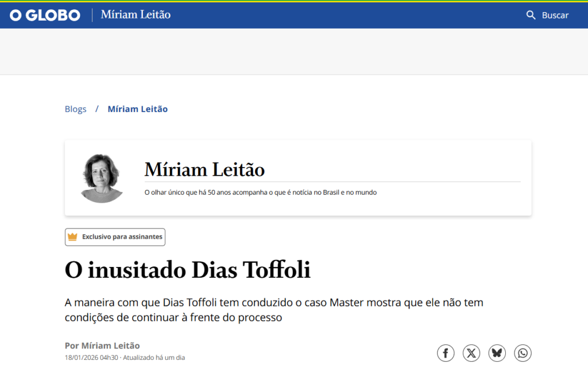Click headline 'O inusitado Dias Toffoli'
The width and height of the screenshot is (588, 372).
pyautogui.click(x=188, y=270)
